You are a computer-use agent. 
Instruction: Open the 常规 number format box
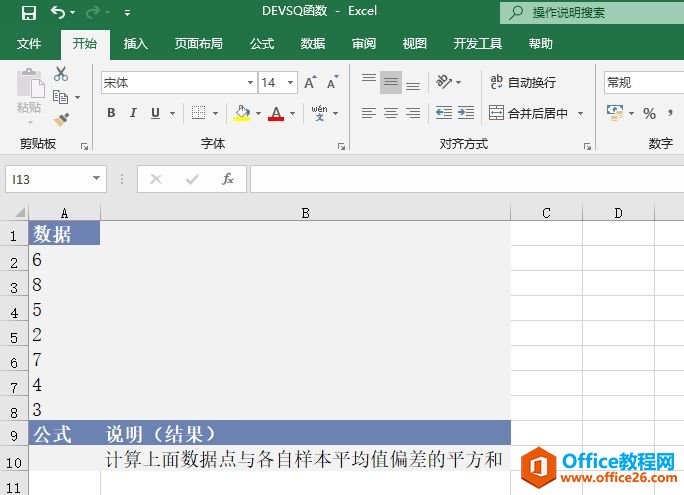pyautogui.click(x=644, y=82)
